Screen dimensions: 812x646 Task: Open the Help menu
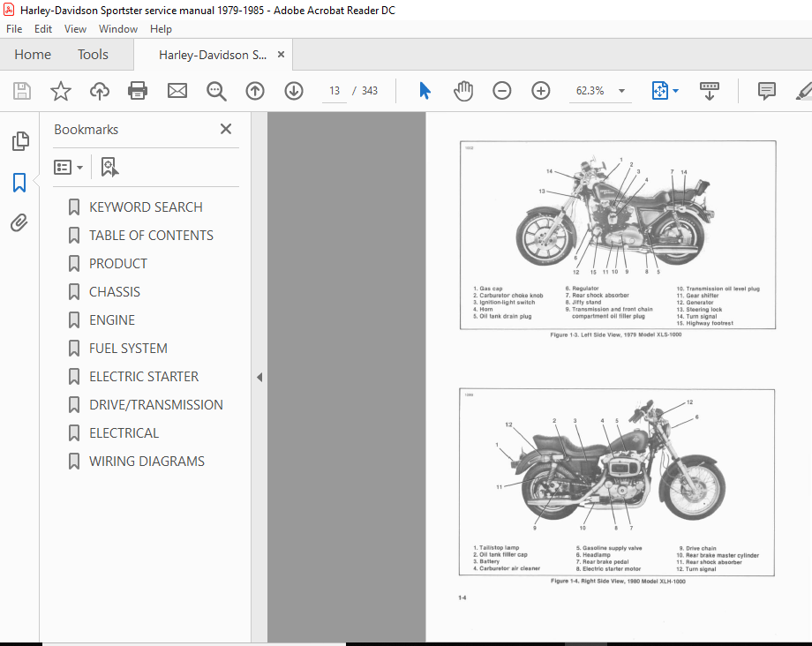[161, 29]
